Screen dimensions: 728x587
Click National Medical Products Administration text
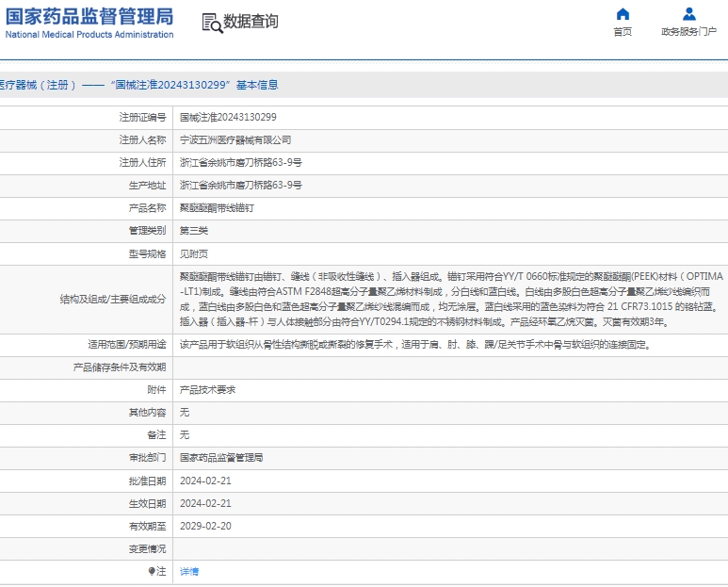coord(89,34)
